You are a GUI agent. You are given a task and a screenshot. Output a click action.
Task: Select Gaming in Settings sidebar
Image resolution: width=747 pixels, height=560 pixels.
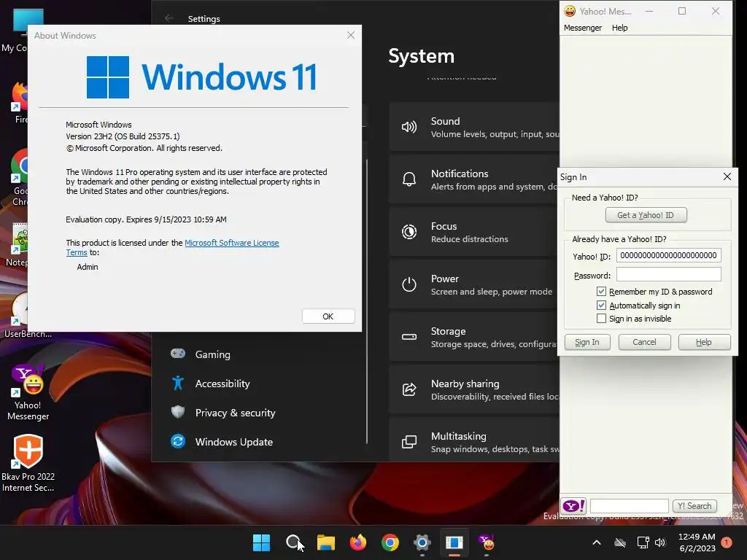[212, 354]
